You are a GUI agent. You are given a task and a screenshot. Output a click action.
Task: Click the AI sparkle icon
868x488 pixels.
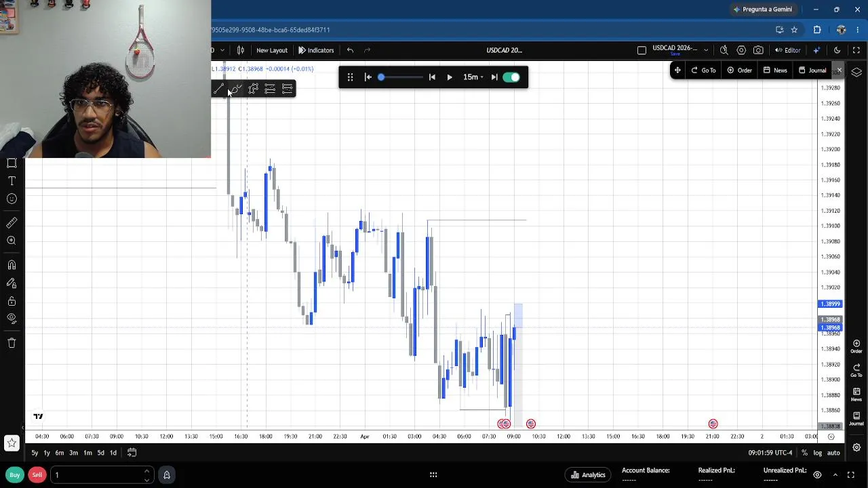coord(816,50)
